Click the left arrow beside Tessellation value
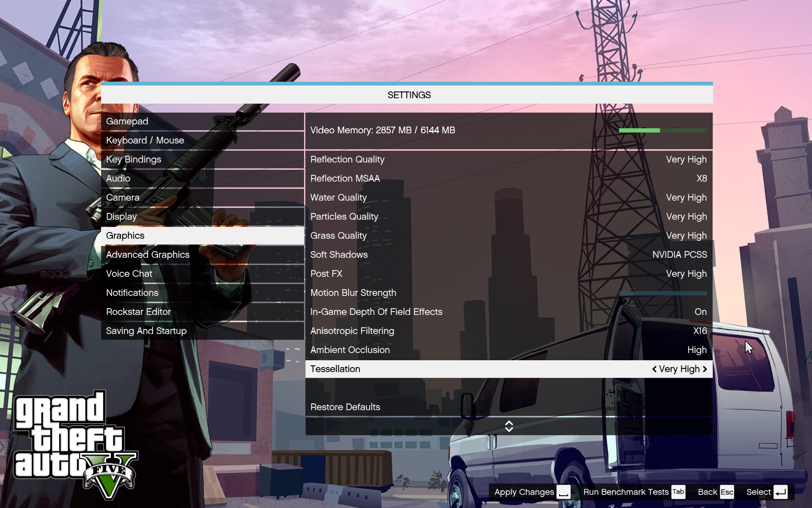 654,369
